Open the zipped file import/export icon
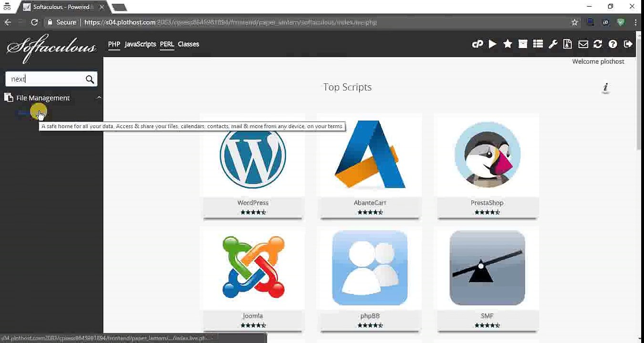Image resolution: width=644 pixels, height=343 pixels. (568, 44)
